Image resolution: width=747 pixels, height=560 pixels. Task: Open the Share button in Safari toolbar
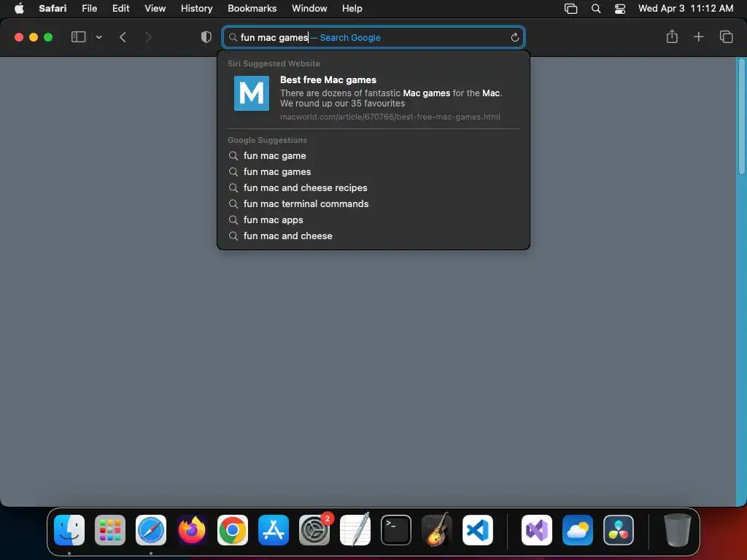coord(672,36)
